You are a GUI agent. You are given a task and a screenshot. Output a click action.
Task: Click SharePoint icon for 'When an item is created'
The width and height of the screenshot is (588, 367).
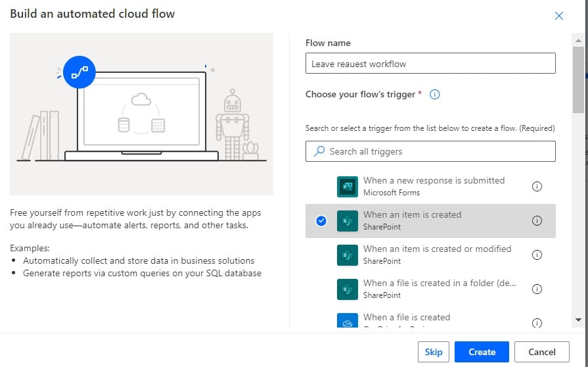click(348, 220)
